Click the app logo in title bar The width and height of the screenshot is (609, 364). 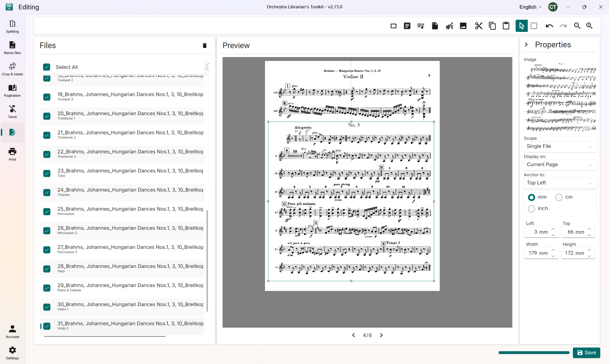point(9,7)
